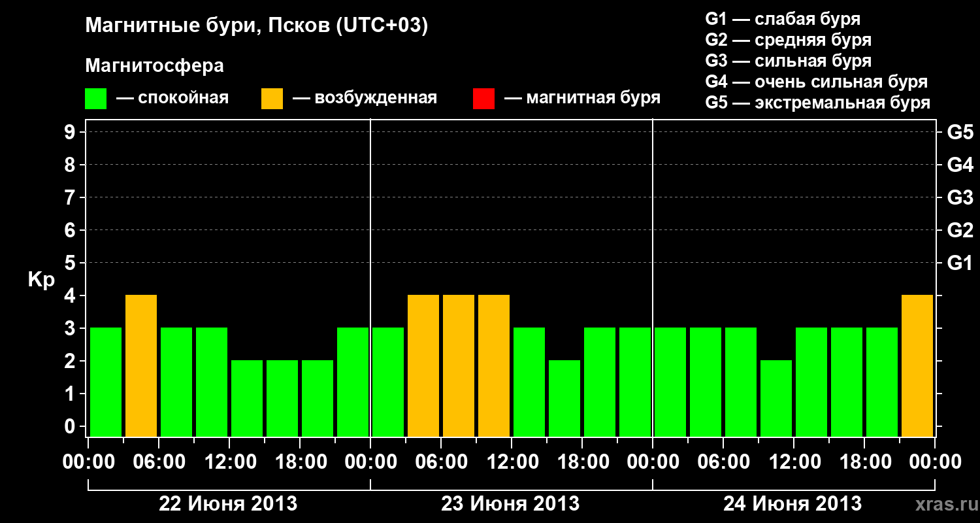The height and width of the screenshot is (523, 980).
Task: Click the '24 Июня 2013' date label
Action: [x=792, y=504]
